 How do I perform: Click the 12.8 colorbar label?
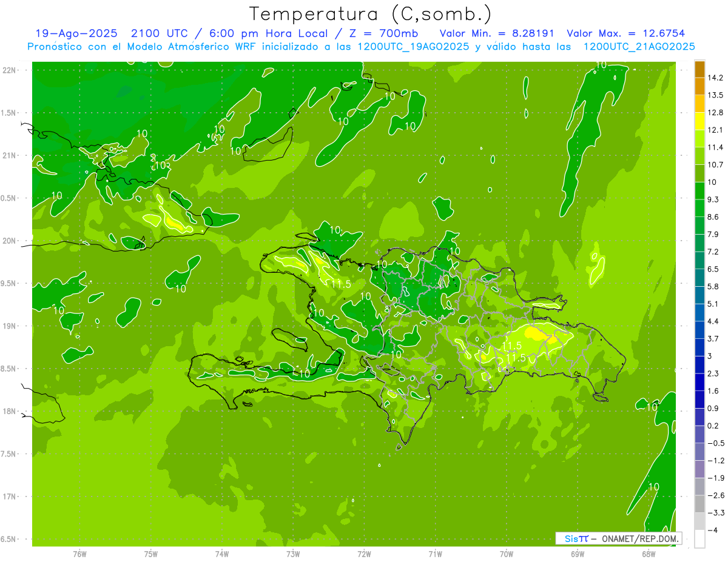pyautogui.click(x=715, y=112)
